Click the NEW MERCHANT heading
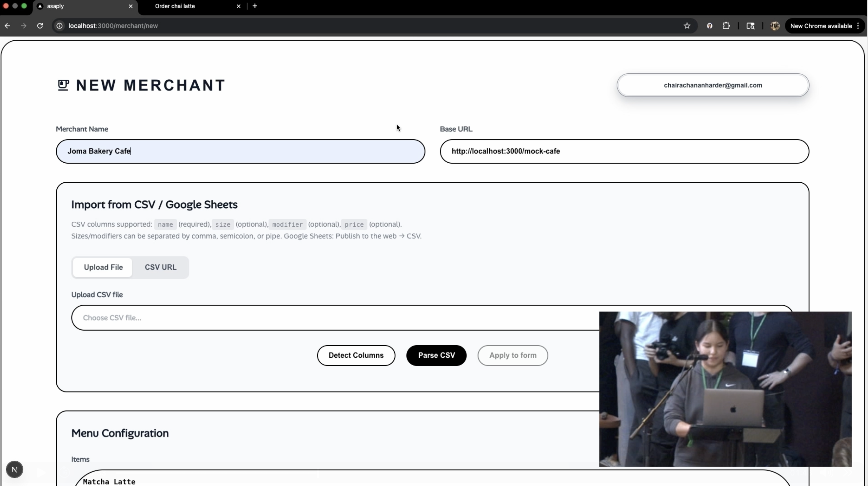The width and height of the screenshot is (868, 486). (x=150, y=85)
